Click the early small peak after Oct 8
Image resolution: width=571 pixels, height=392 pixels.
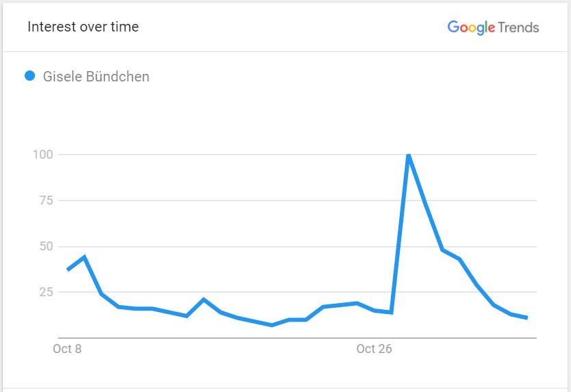click(x=84, y=257)
